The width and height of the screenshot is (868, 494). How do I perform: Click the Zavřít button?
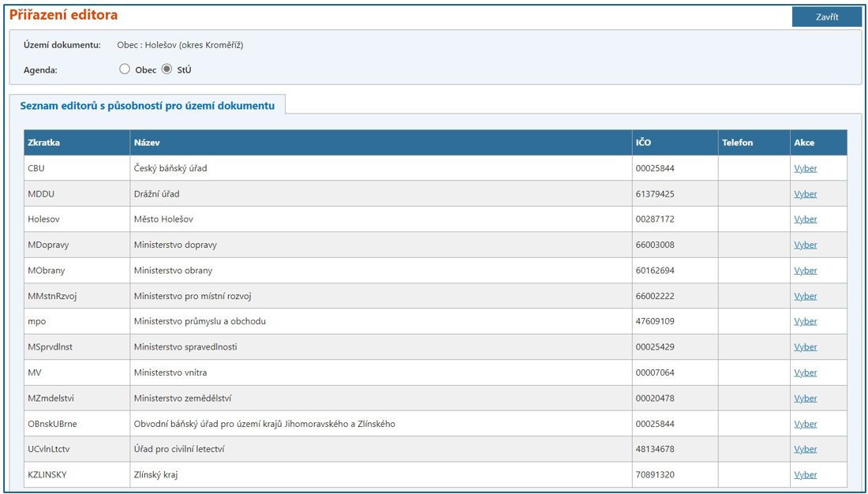click(x=826, y=17)
